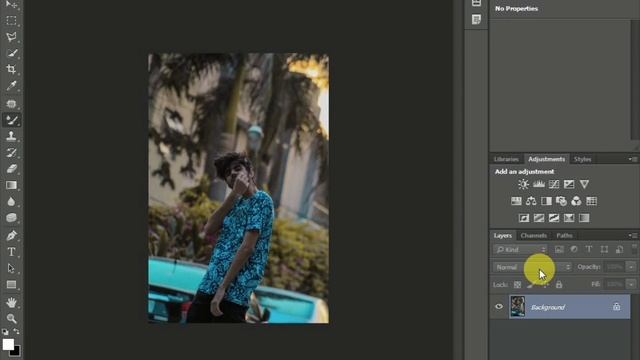This screenshot has height=360, width=640.
Task: Add an Exposure adjustment
Action: [569, 184]
